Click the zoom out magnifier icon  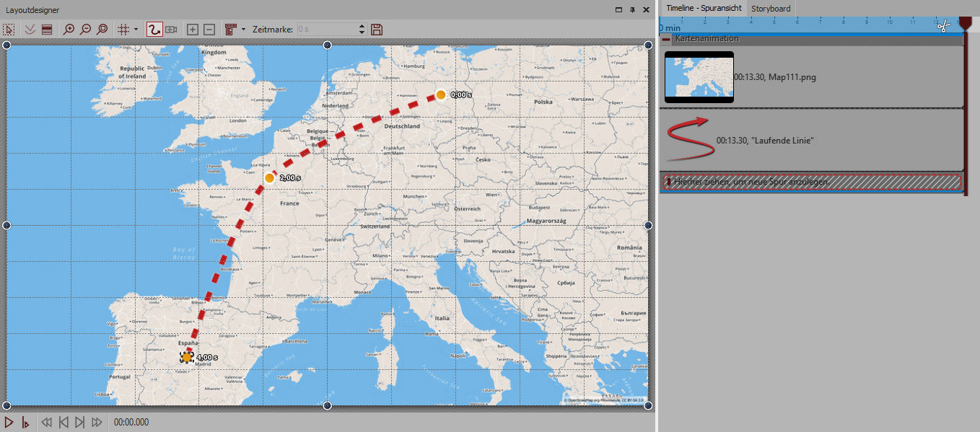point(85,30)
